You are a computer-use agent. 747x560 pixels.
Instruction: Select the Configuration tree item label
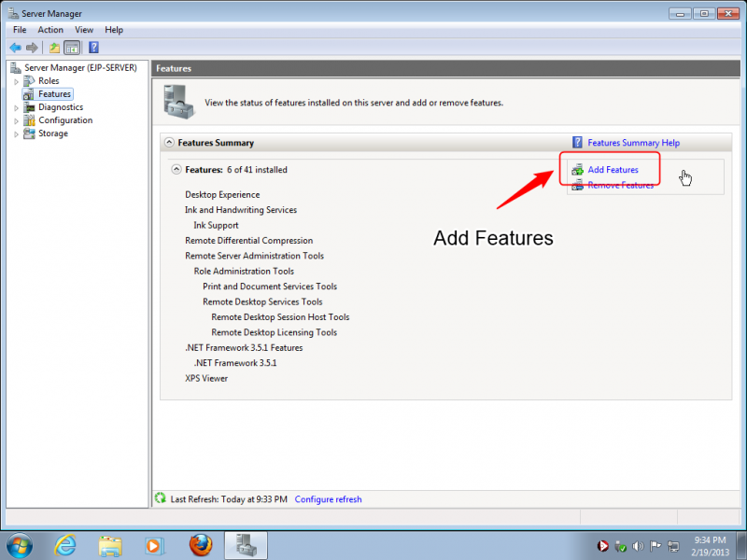[65, 120]
